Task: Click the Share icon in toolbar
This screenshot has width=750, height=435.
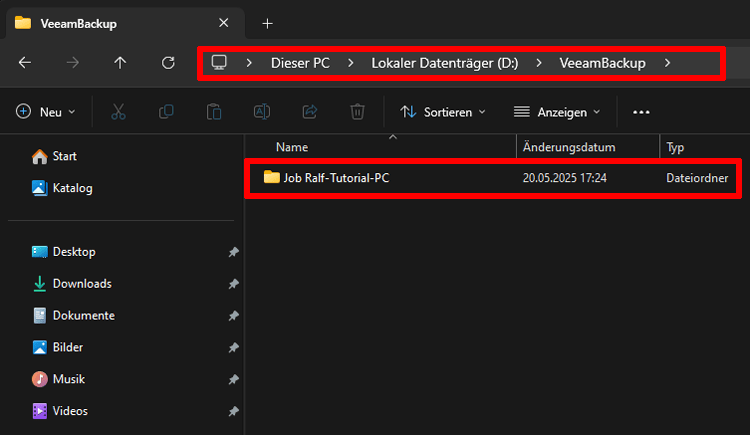Action: coord(309,112)
